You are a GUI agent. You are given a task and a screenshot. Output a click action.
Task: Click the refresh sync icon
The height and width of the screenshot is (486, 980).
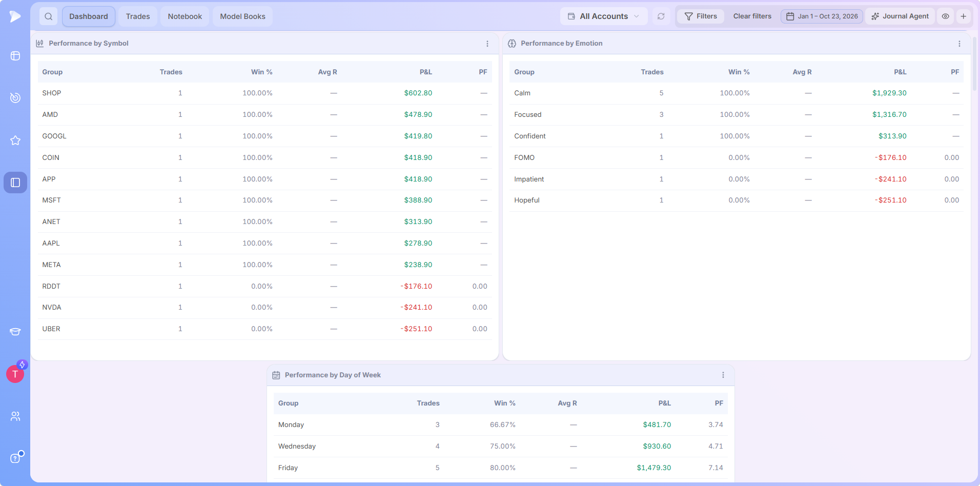point(661,16)
